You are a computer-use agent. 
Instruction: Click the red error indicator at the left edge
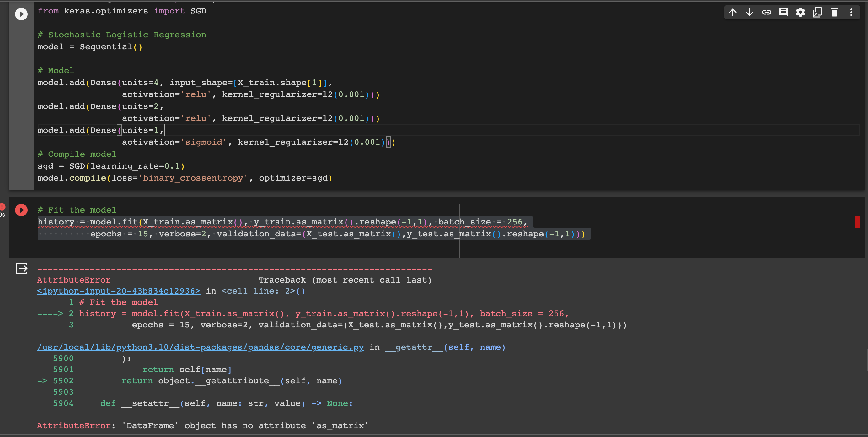3,206
